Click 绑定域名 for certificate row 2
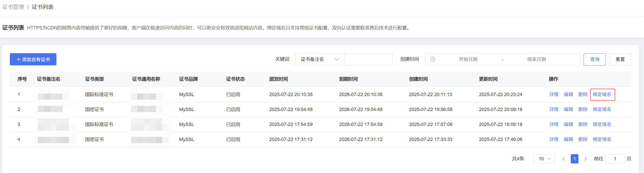Viewport: 644px width, 173px height. pyautogui.click(x=602, y=109)
